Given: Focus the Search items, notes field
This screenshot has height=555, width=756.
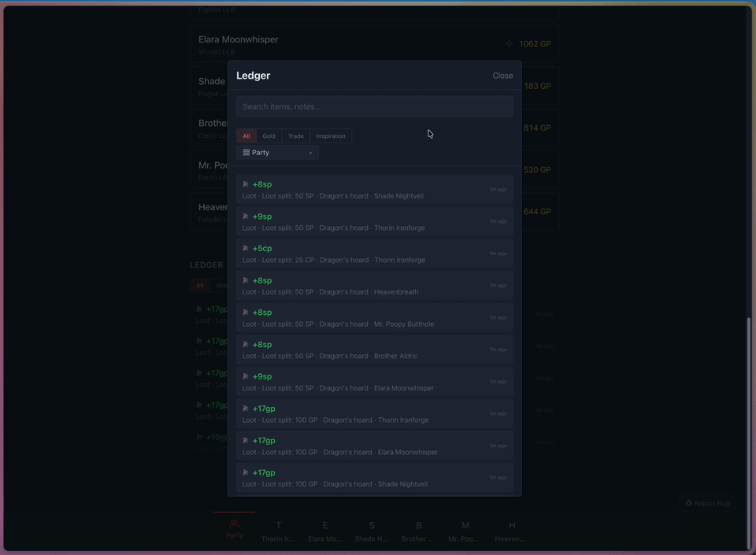Looking at the screenshot, I should coord(375,106).
